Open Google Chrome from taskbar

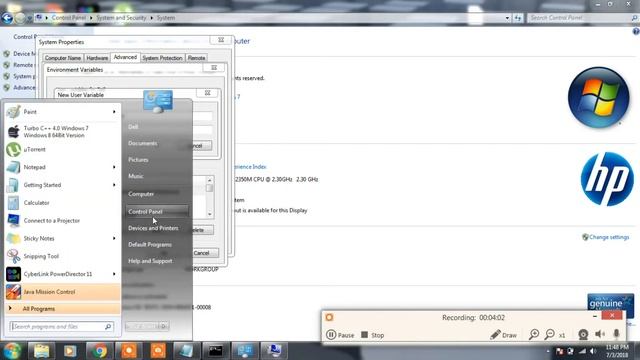point(99,351)
